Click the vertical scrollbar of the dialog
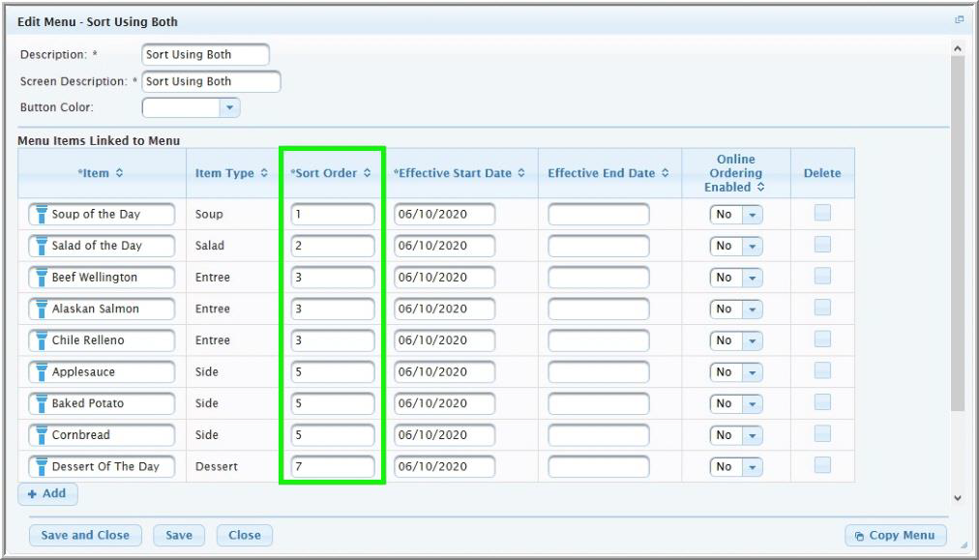The height and width of the screenshot is (560, 979). 958,242
